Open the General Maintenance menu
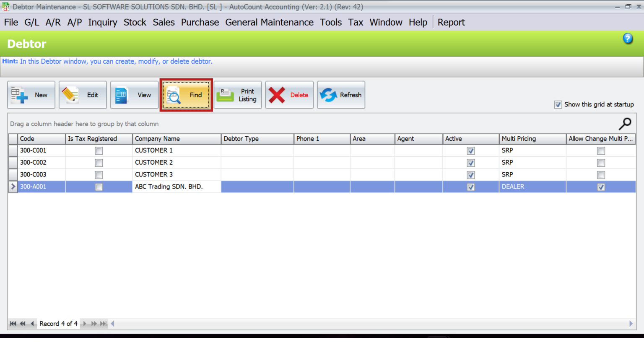Image resolution: width=644 pixels, height=342 pixels. tap(269, 22)
